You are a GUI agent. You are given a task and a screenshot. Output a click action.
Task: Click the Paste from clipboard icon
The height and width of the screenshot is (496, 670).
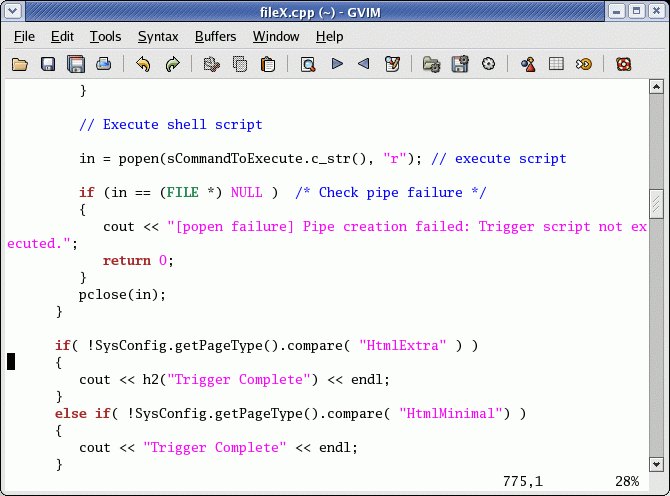pyautogui.click(x=268, y=65)
